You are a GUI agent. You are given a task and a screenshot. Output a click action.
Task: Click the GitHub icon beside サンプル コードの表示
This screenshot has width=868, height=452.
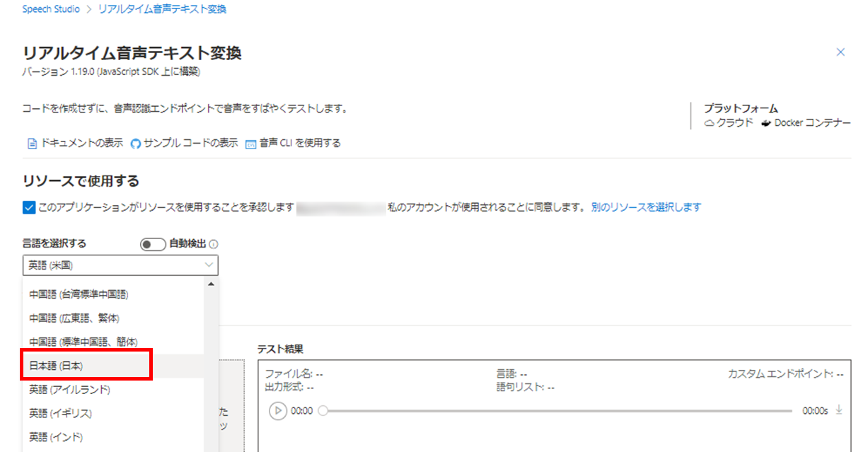[136, 144]
